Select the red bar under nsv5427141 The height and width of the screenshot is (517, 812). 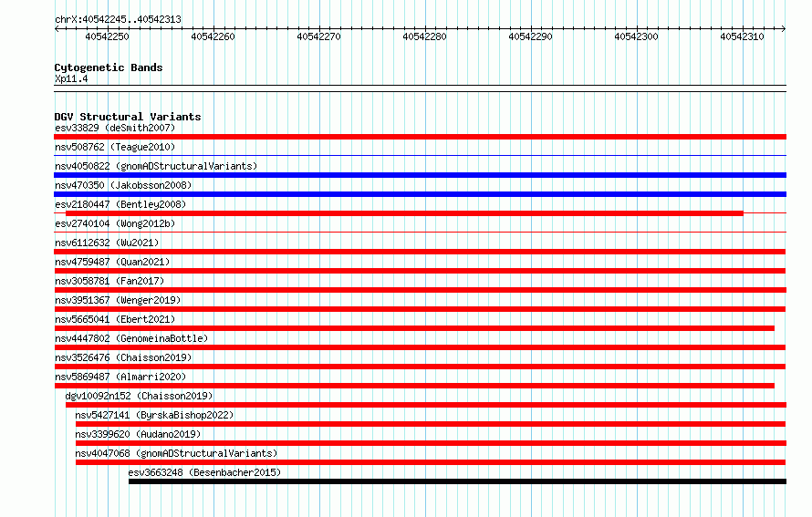coord(431,424)
